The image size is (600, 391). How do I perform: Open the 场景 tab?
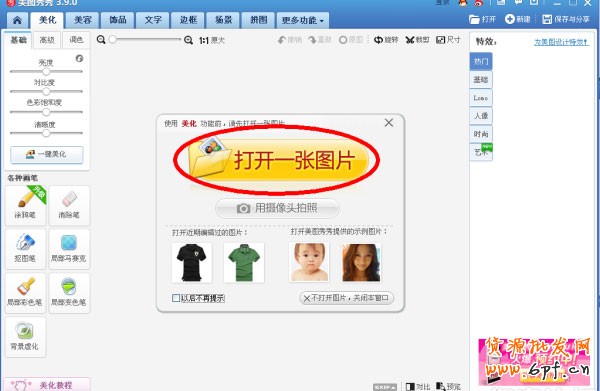click(223, 20)
